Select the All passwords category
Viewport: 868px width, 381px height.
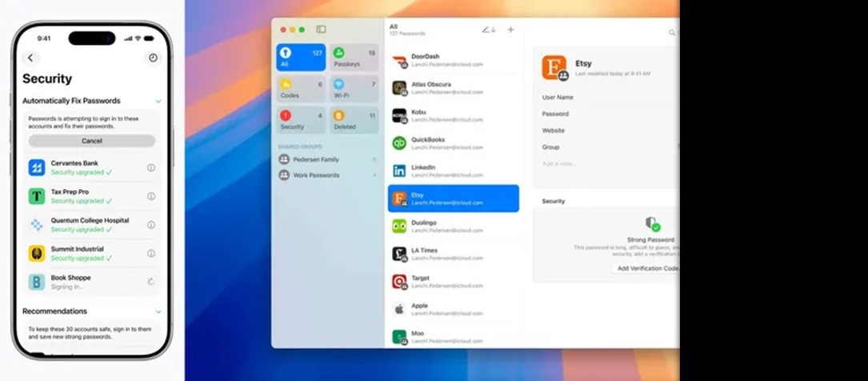click(301, 58)
